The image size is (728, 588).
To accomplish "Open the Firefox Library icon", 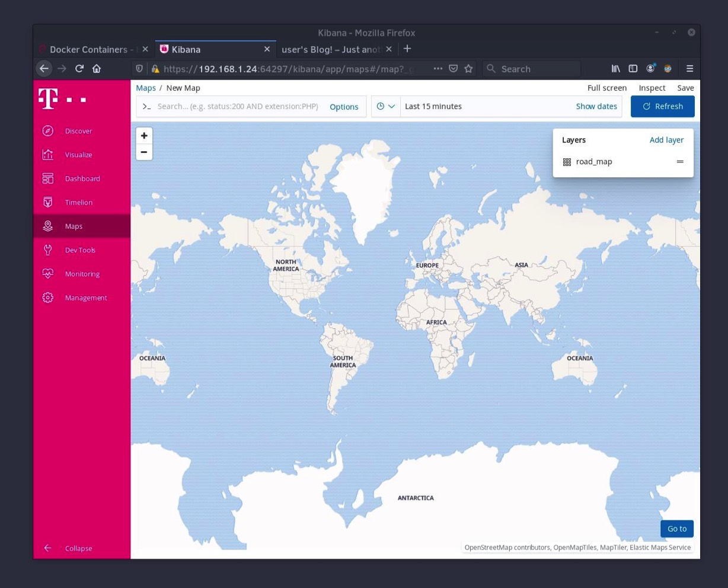I will coord(616,69).
